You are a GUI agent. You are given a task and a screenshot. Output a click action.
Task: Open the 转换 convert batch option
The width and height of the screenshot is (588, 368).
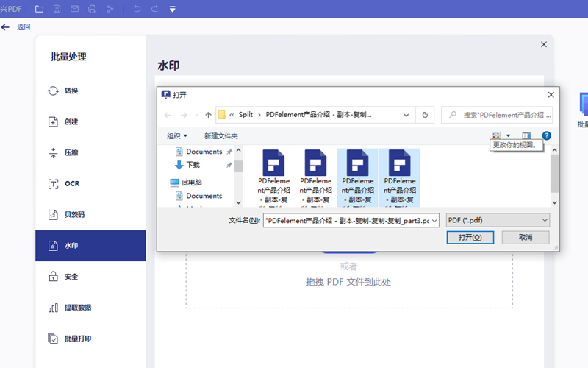click(71, 91)
